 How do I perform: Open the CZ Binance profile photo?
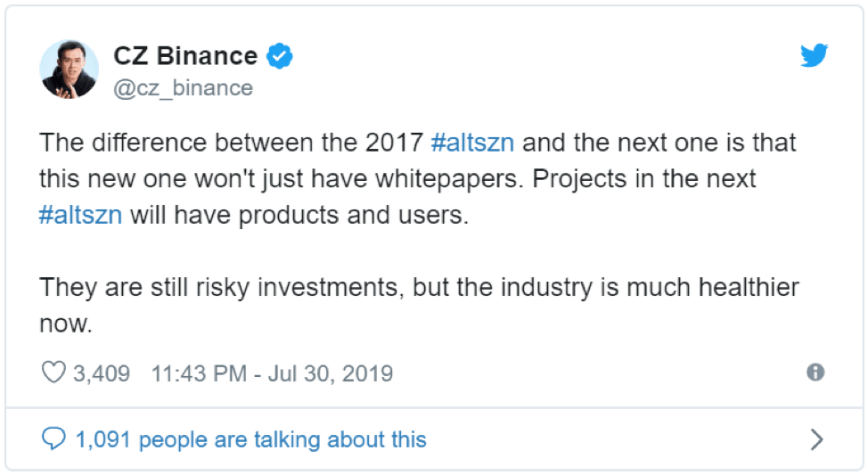pyautogui.click(x=70, y=70)
